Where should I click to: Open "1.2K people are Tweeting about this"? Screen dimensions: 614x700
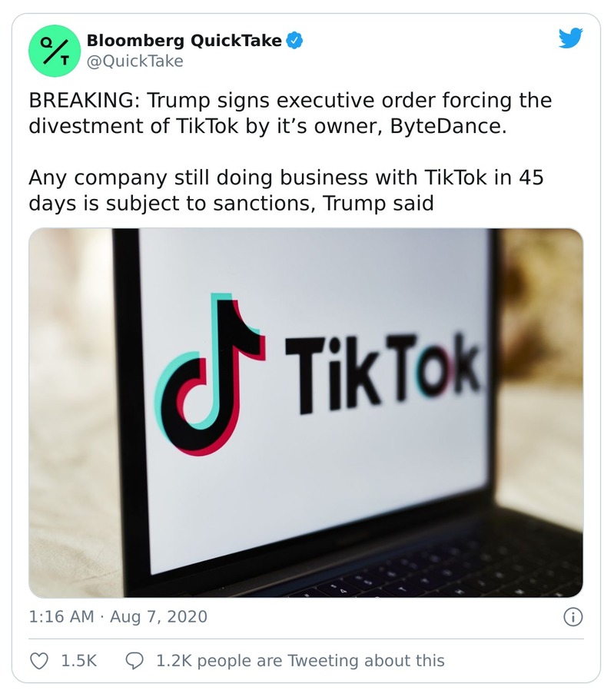pos(300,661)
